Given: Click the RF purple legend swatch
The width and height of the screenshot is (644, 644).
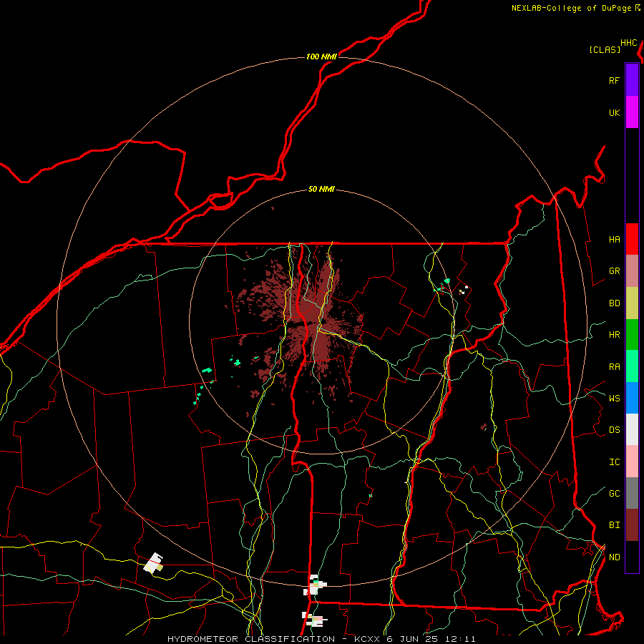Looking at the screenshot, I should (x=632, y=80).
